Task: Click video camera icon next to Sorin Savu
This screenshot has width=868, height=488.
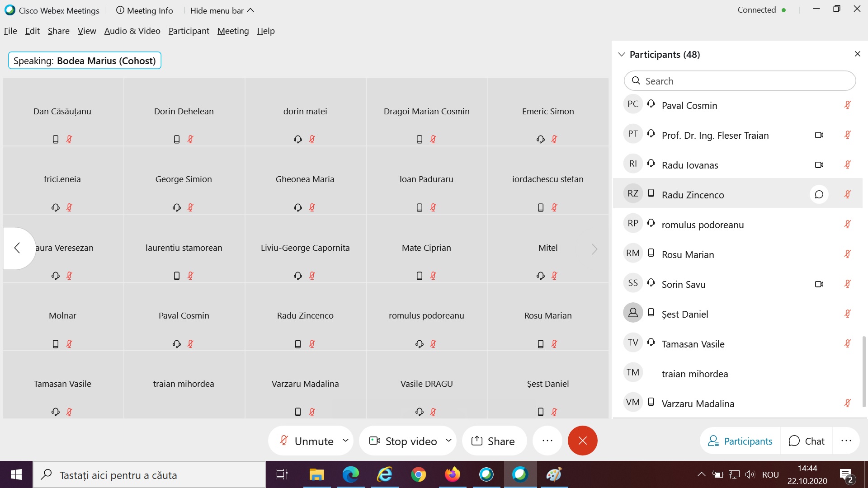Action: pyautogui.click(x=819, y=284)
